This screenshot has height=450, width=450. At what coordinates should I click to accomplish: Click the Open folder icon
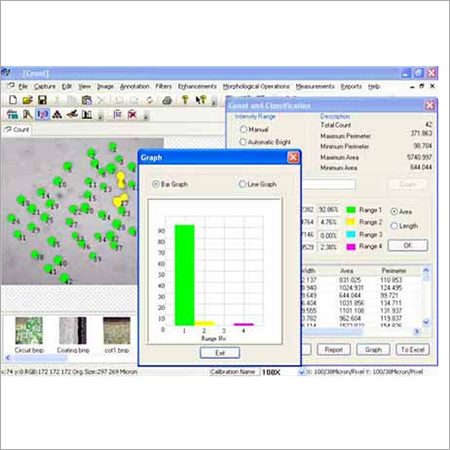[x=27, y=100]
